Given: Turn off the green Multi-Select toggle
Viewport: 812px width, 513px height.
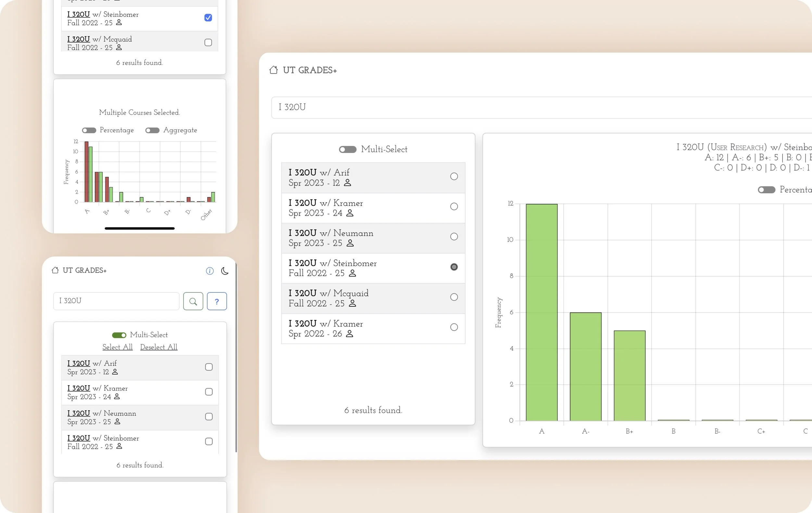Looking at the screenshot, I should (x=119, y=335).
